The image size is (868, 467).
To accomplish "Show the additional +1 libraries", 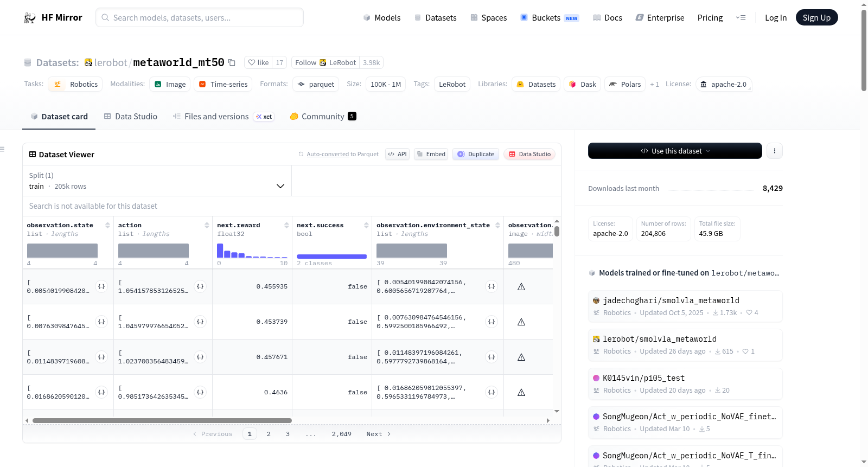I will click(x=654, y=84).
